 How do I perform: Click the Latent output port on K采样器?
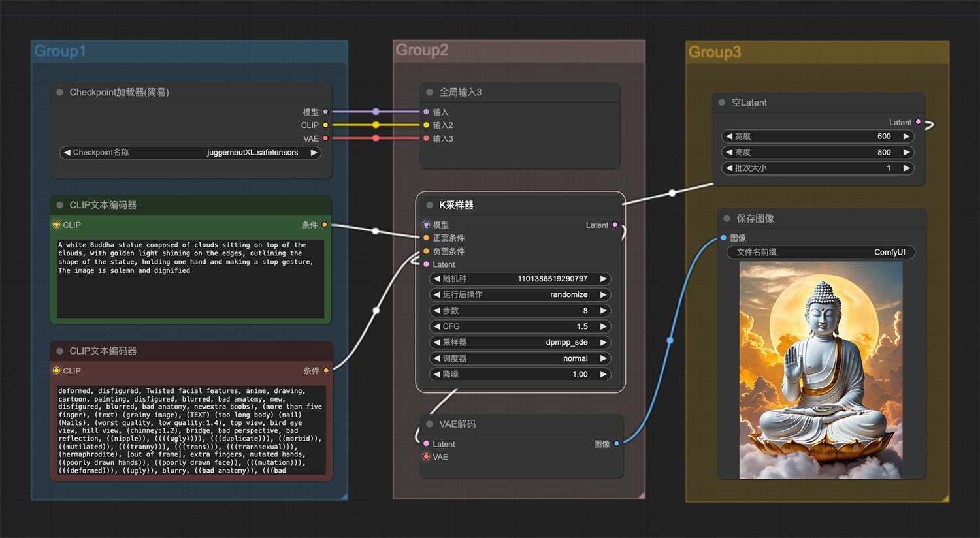(615, 225)
